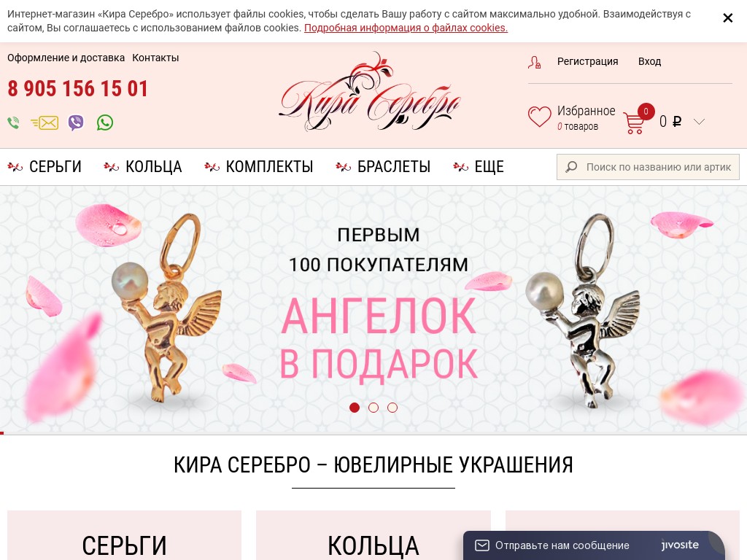Viewport: 747px width, 560px height.
Task: Click the purple Viber icon
Action: (x=76, y=122)
